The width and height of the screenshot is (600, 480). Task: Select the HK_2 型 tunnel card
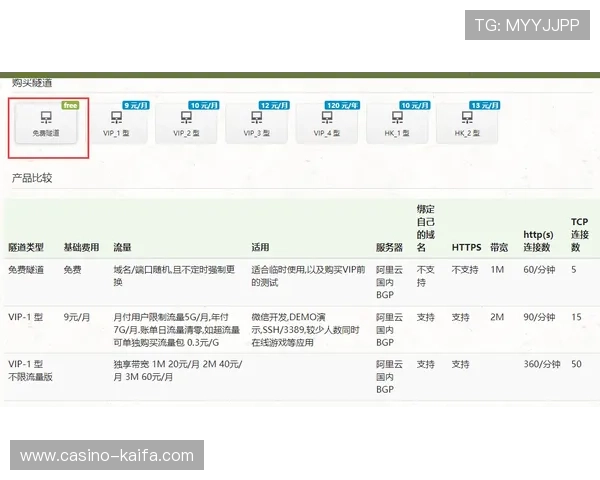pyautogui.click(x=467, y=123)
